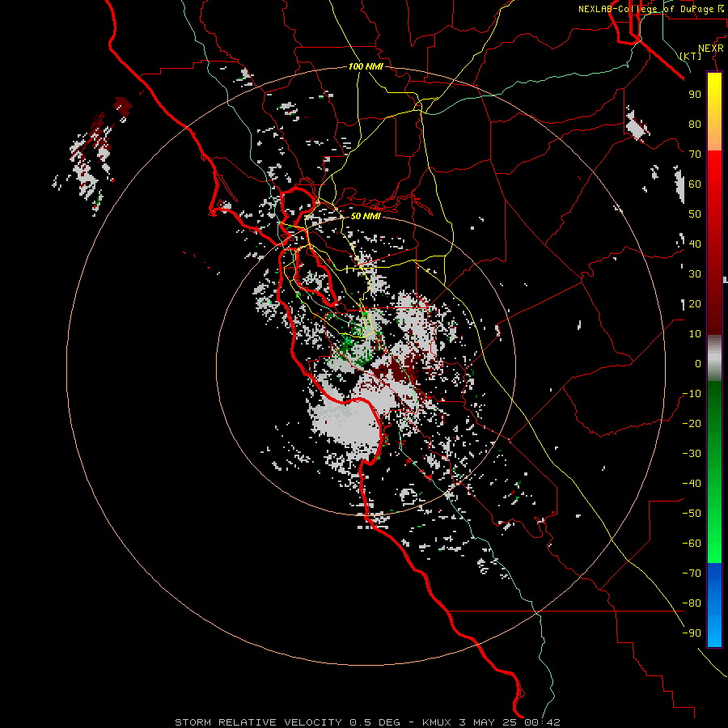Select the 0 value on velocity scale
728x728 pixels.
698,363
